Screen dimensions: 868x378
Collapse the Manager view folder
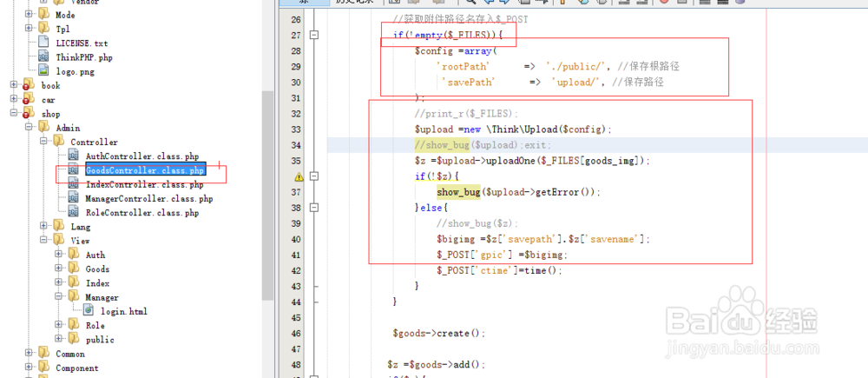pos(59,297)
